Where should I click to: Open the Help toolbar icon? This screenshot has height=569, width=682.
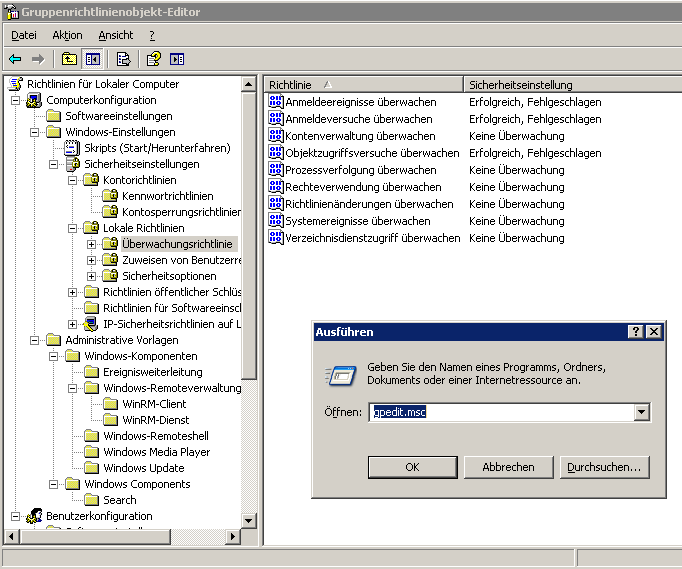click(154, 59)
